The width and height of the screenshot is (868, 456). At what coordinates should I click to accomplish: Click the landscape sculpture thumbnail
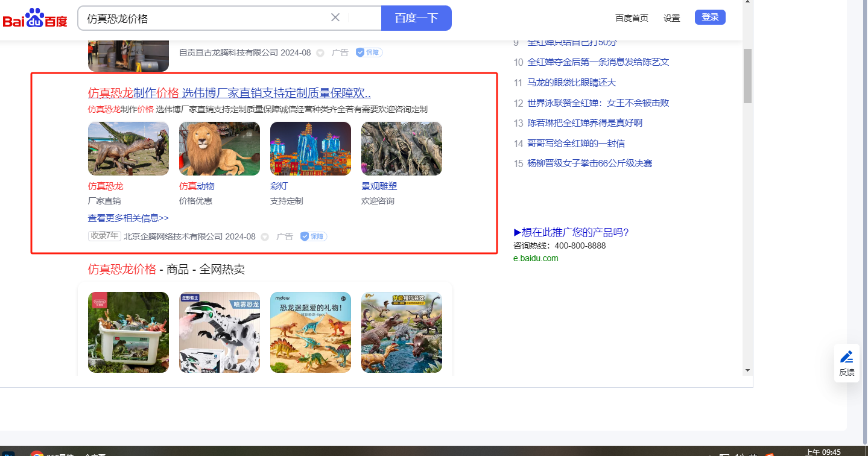[402, 149]
